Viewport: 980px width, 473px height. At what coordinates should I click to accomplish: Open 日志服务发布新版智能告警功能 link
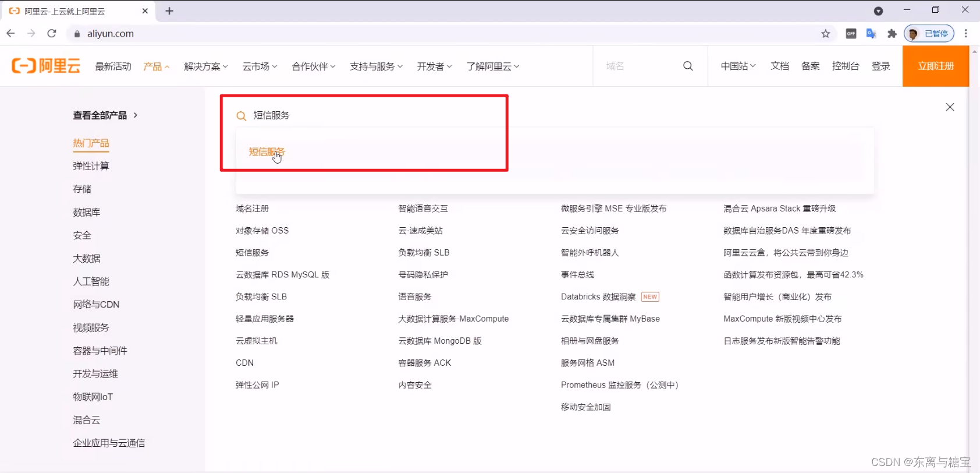pyautogui.click(x=782, y=341)
